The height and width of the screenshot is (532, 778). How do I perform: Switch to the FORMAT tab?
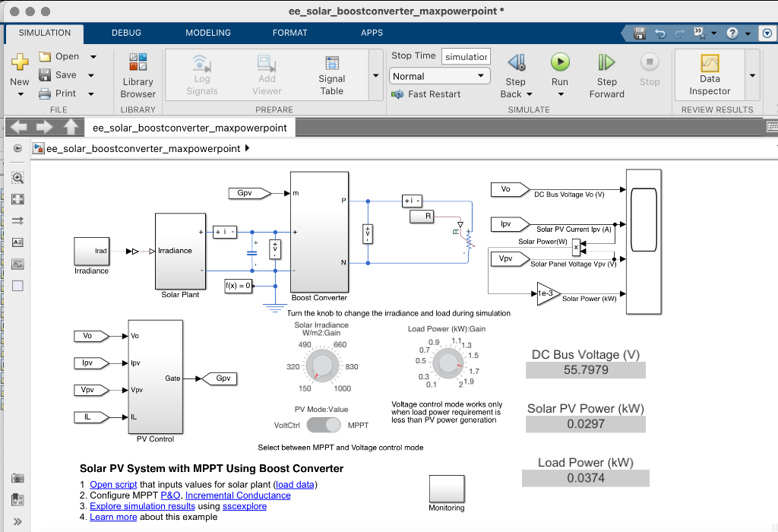point(289,33)
